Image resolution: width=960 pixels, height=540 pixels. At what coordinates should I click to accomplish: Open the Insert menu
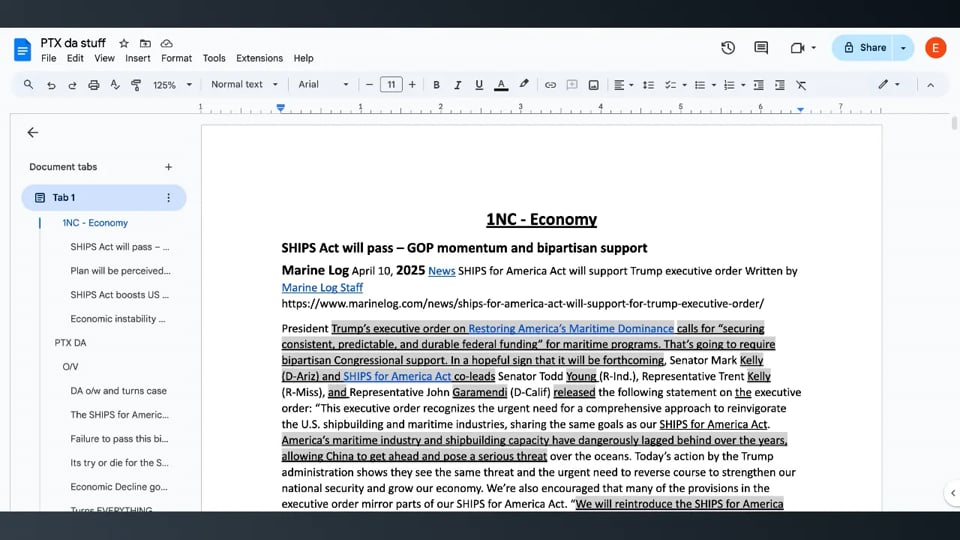click(x=138, y=58)
